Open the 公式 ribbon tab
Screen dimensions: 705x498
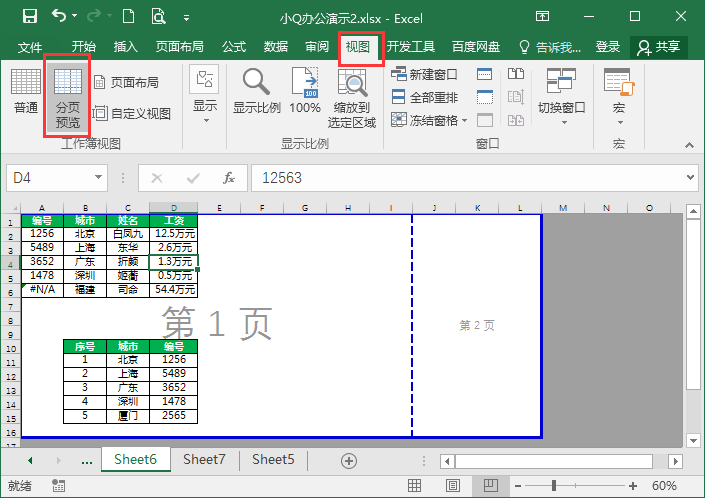[234, 47]
